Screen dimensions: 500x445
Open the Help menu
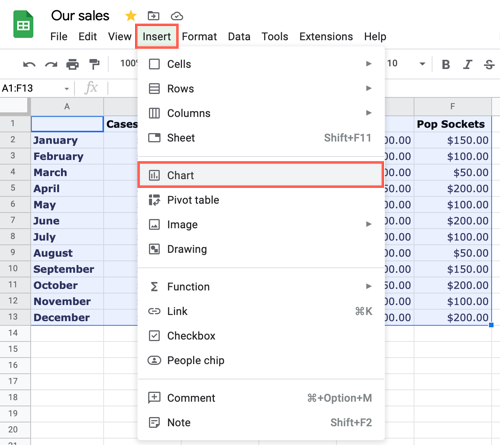tap(375, 36)
